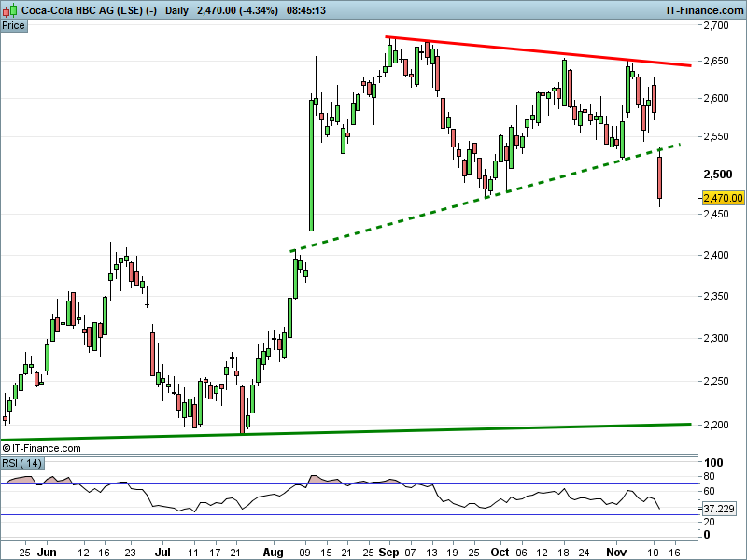Click the 2,700 price axis label
Screen dimensions: 747x560
(716, 25)
